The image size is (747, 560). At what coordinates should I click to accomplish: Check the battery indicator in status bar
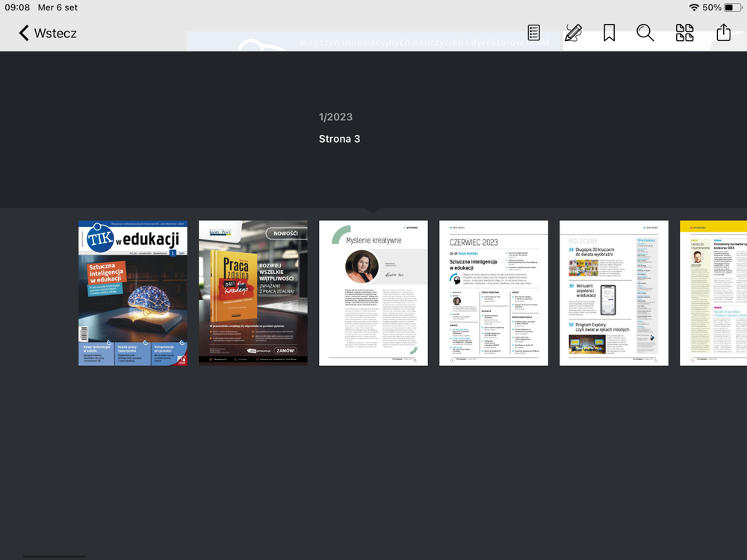click(733, 7)
